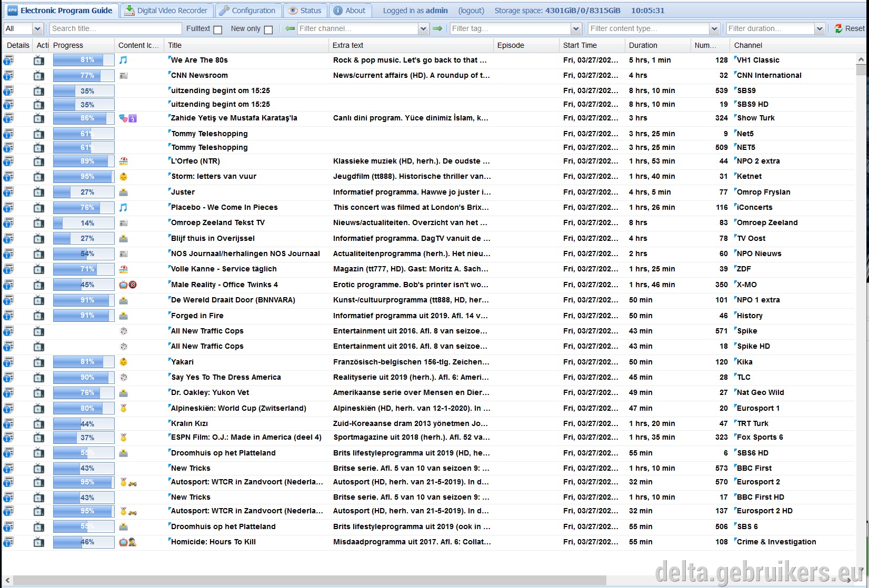The image size is (869, 588).
Task: Click next channel green arrow
Action: click(437, 29)
